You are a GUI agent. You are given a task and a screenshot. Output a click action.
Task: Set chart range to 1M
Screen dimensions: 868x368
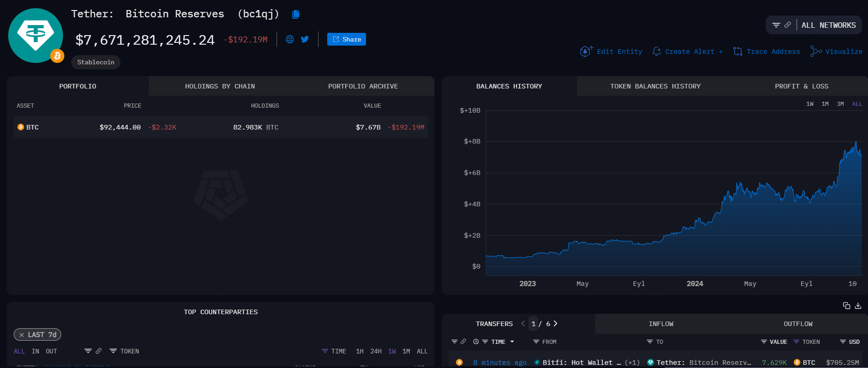click(825, 104)
